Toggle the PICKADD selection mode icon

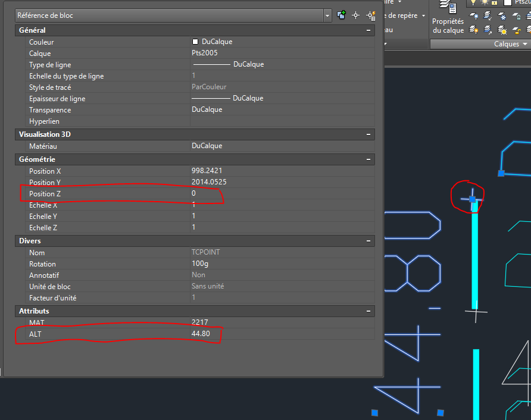342,15
